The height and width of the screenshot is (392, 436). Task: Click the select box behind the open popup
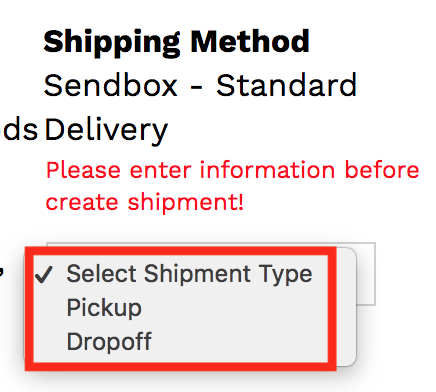(x=366, y=273)
